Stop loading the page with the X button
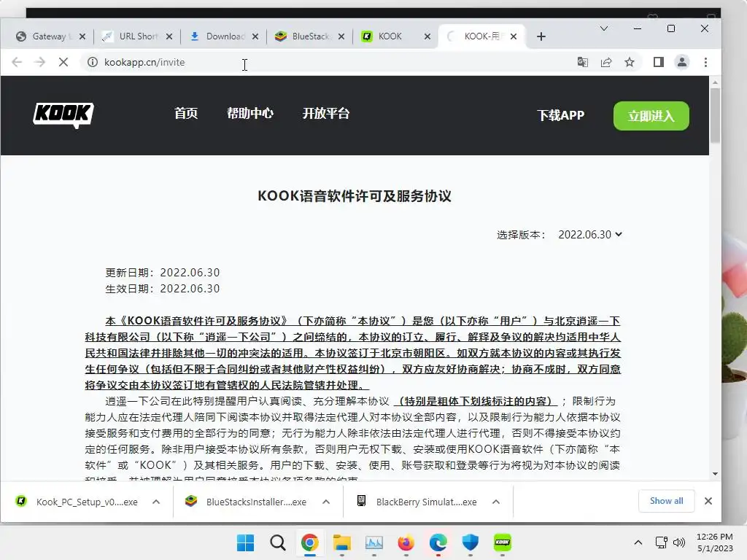 [63, 63]
